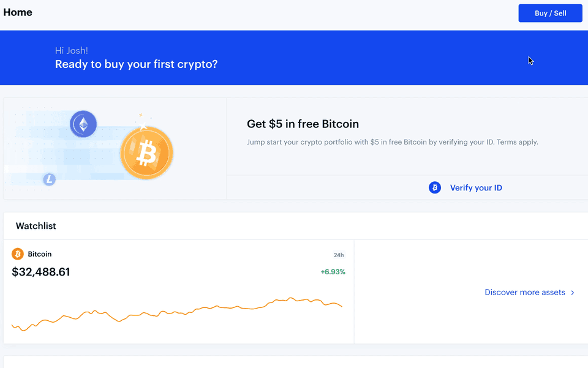Click the large orange Bitcoin coin illustration

click(x=146, y=153)
